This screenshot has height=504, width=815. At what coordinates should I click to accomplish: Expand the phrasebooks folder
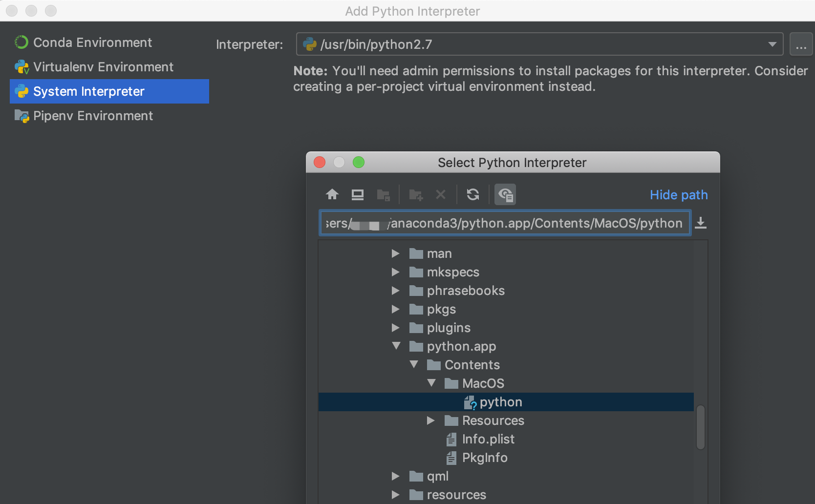[x=396, y=291]
